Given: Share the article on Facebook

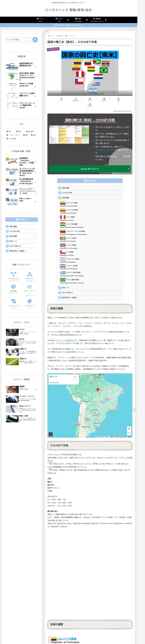Looking at the screenshot, I should pyautogui.click(x=75, y=99).
